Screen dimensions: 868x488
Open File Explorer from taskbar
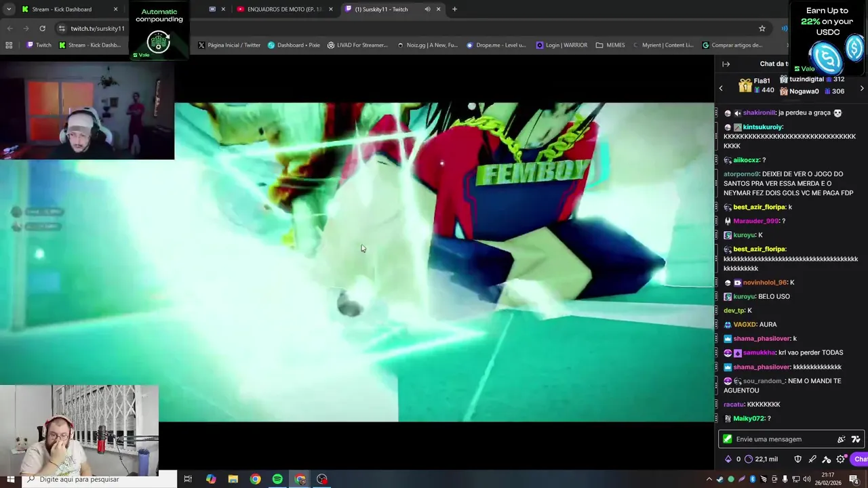coord(233,479)
